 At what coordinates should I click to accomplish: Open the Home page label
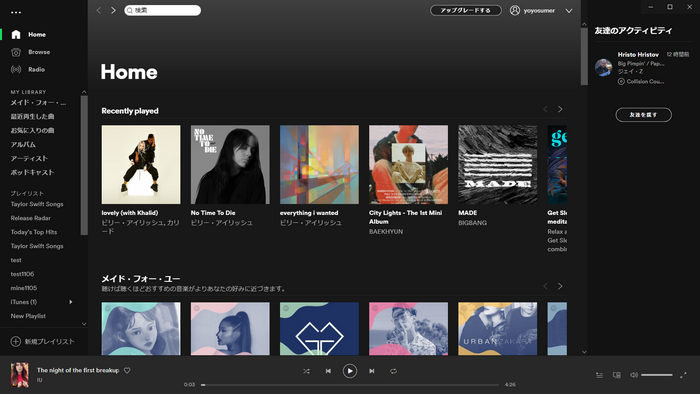coord(37,34)
